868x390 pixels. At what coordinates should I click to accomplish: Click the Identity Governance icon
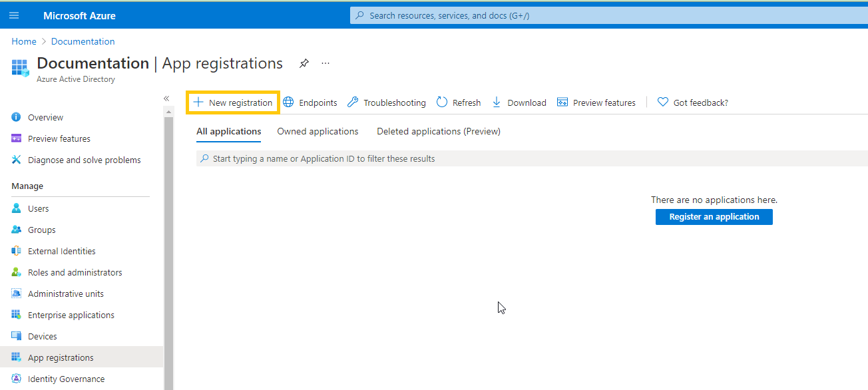17,379
